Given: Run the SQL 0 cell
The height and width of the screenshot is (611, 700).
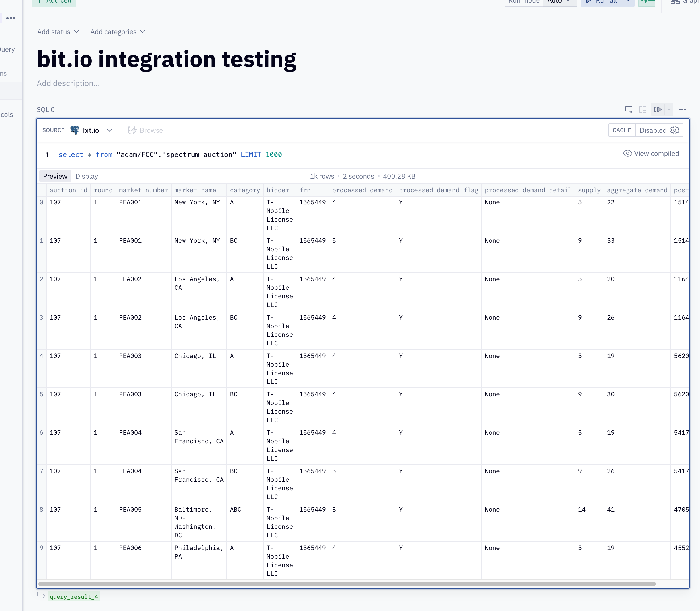Looking at the screenshot, I should 657,109.
